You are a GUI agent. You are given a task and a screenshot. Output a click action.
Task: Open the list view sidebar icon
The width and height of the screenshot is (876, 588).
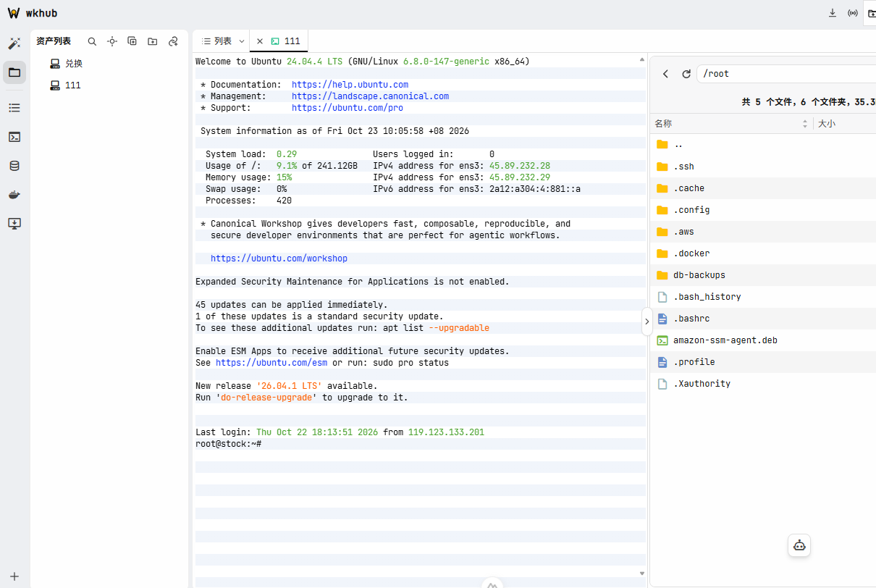coord(14,108)
